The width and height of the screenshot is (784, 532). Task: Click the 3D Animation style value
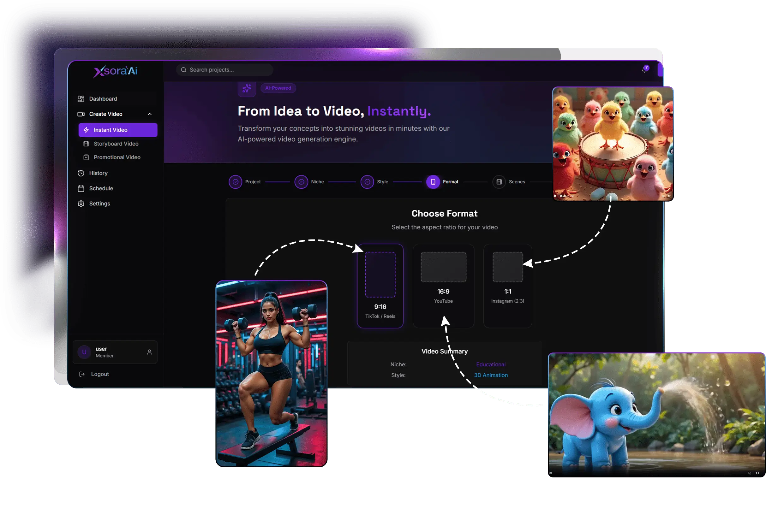pos(491,375)
